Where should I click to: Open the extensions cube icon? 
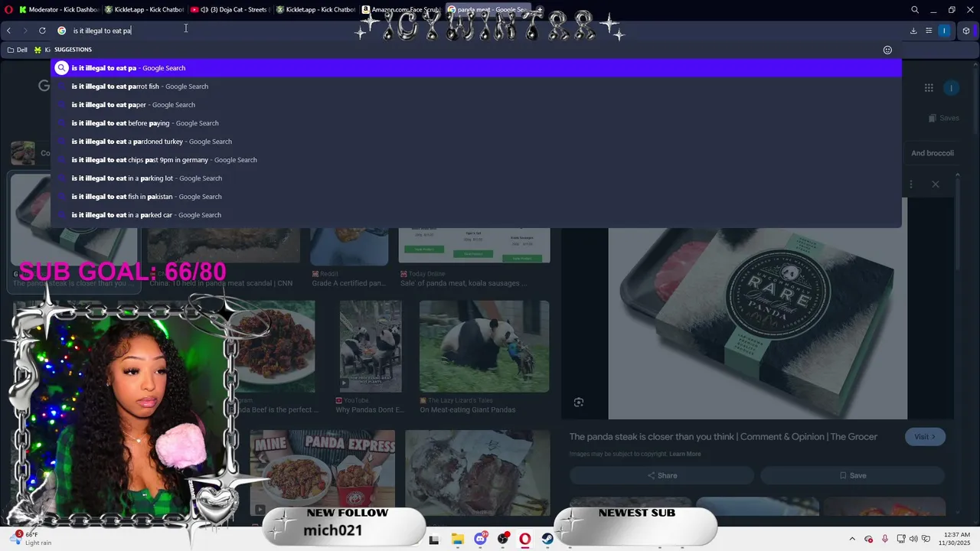966,31
